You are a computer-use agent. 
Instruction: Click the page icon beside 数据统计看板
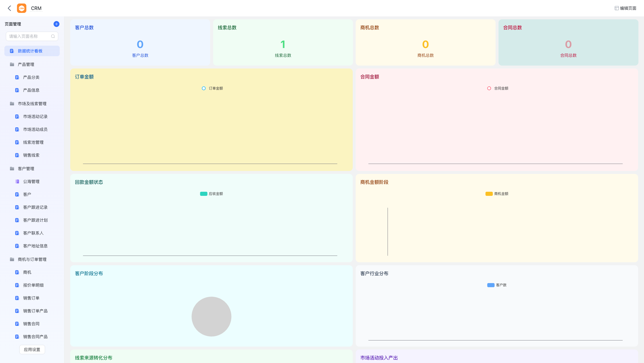click(12, 51)
